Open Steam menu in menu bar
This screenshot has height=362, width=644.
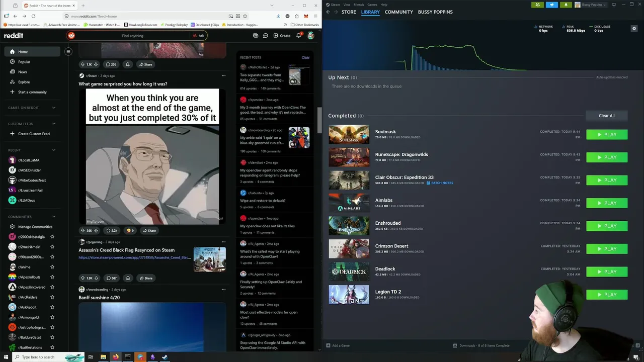coord(336,5)
